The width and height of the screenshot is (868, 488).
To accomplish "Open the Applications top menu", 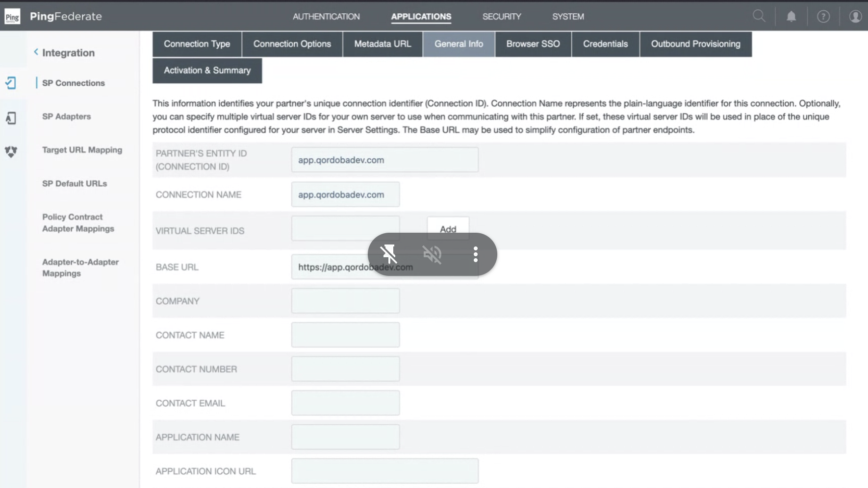I will tap(421, 17).
